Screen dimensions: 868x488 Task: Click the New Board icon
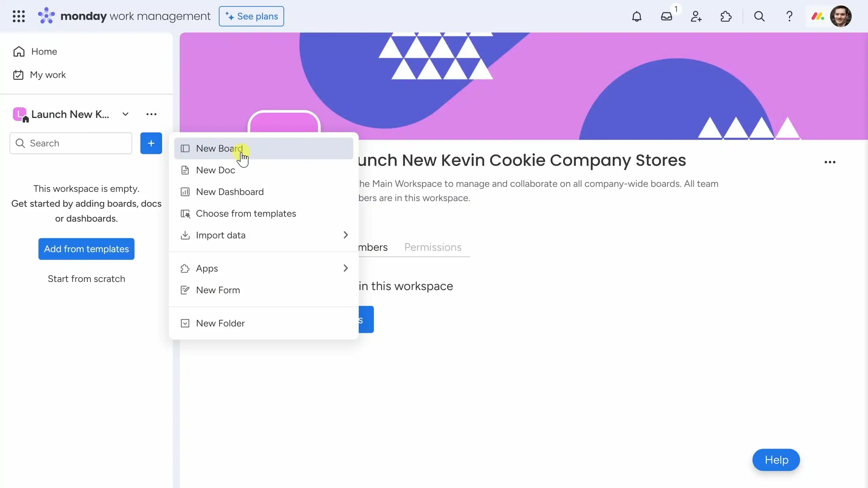(185, 148)
